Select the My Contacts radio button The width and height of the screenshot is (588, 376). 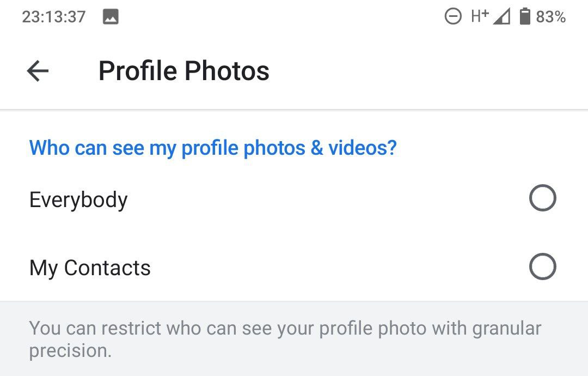point(542,266)
